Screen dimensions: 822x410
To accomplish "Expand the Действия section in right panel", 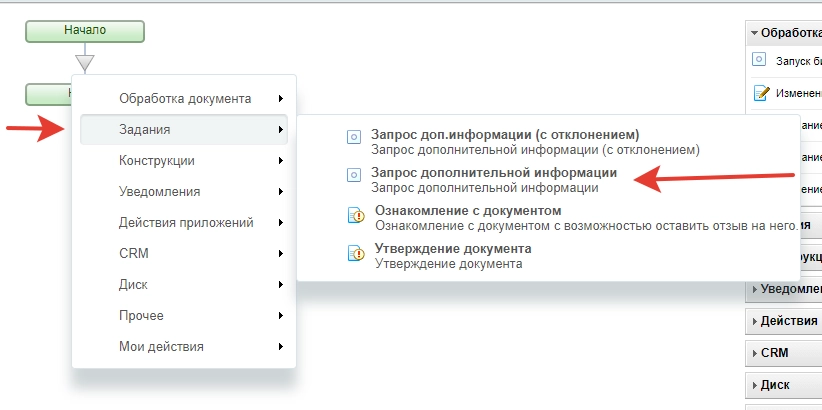I will [784, 321].
